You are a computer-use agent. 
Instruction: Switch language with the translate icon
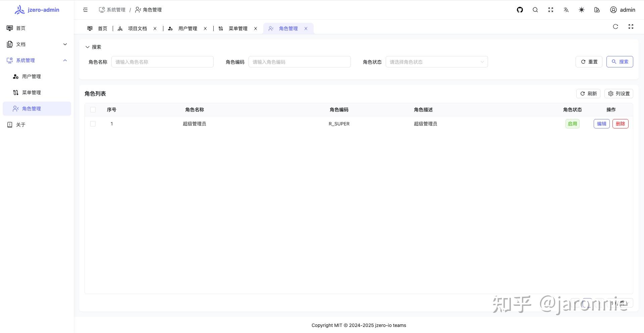(x=566, y=10)
